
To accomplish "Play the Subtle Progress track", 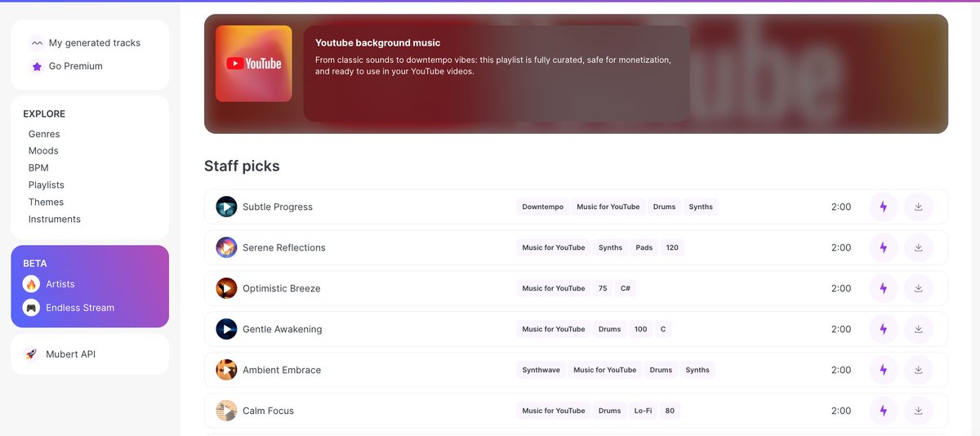I will point(226,207).
